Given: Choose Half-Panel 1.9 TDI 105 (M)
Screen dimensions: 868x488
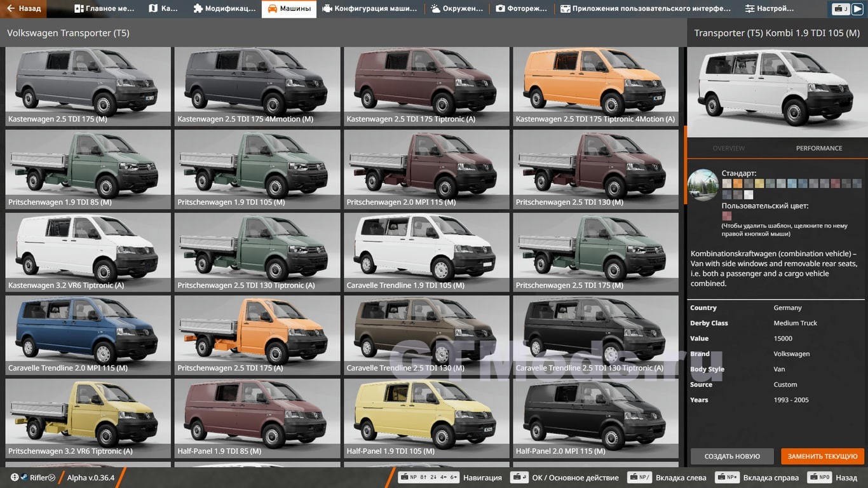Looking at the screenshot, I should click(x=426, y=418).
